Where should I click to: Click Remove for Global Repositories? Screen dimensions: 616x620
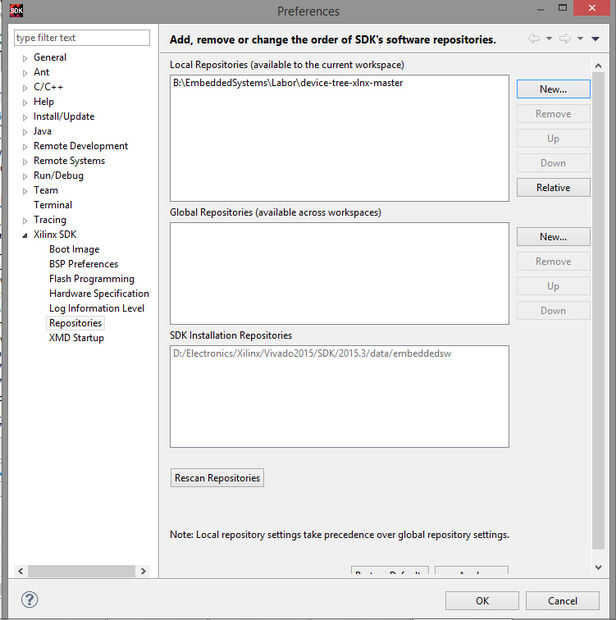coord(553,261)
